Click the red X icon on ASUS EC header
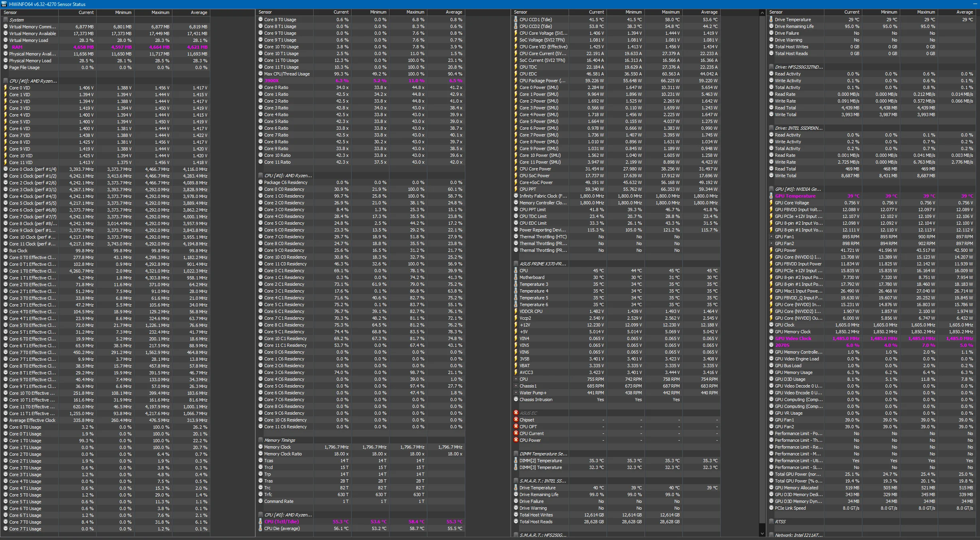 pos(516,413)
